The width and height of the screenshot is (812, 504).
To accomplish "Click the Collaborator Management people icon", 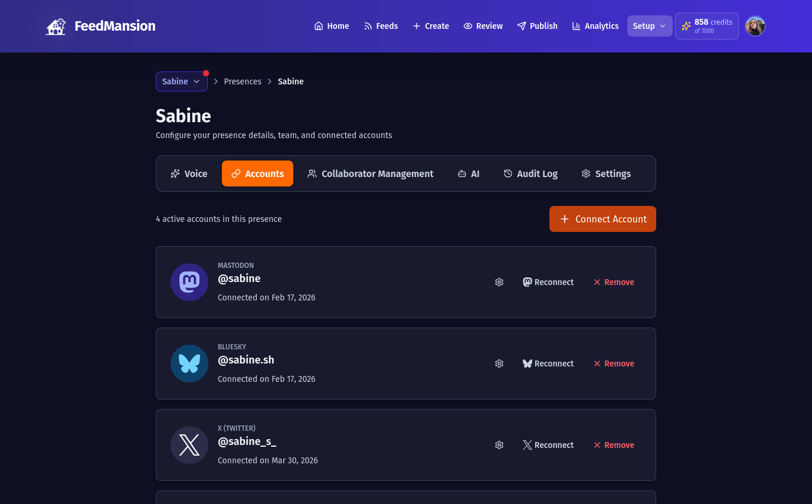I will click(x=312, y=174).
